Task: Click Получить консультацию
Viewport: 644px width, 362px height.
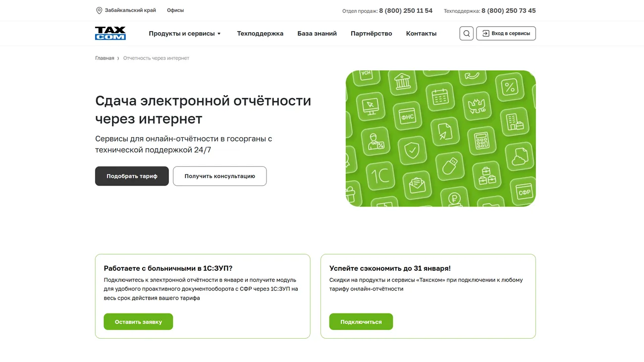Action: 219,176
